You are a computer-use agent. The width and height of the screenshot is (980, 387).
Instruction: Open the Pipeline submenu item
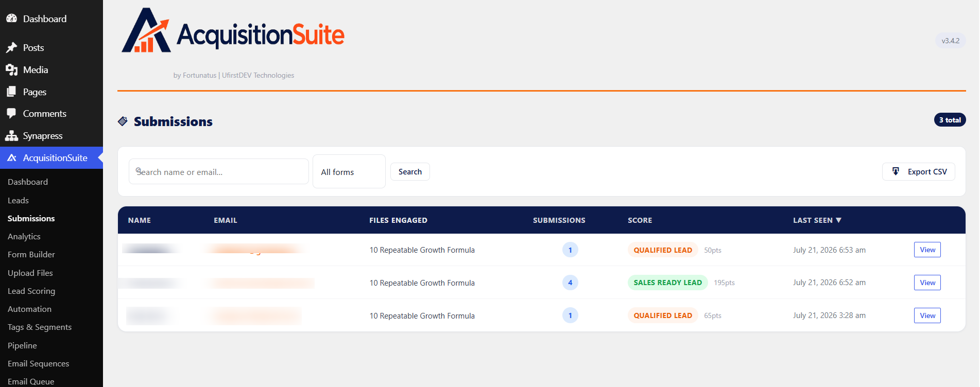pyautogui.click(x=22, y=345)
